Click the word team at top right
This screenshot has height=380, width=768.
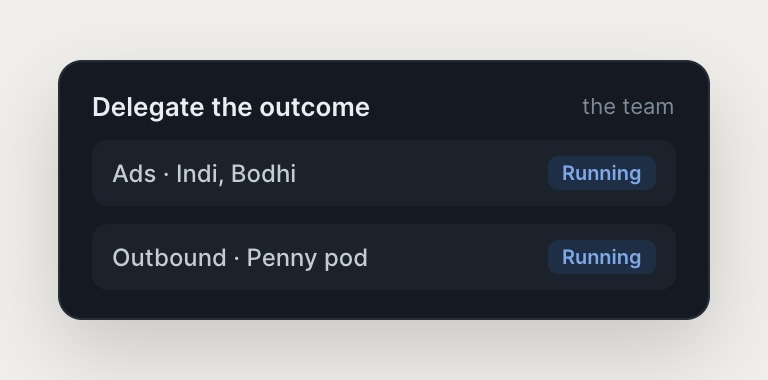click(649, 107)
